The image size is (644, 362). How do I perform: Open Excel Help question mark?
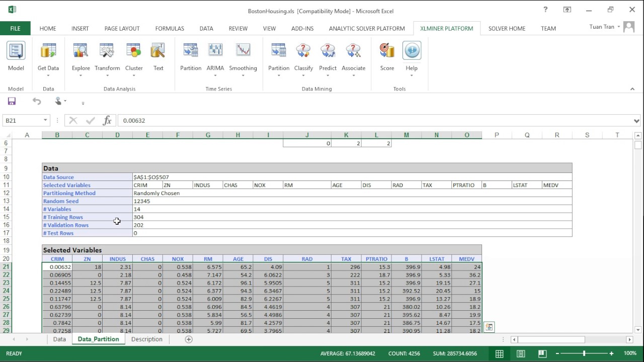tap(545, 10)
